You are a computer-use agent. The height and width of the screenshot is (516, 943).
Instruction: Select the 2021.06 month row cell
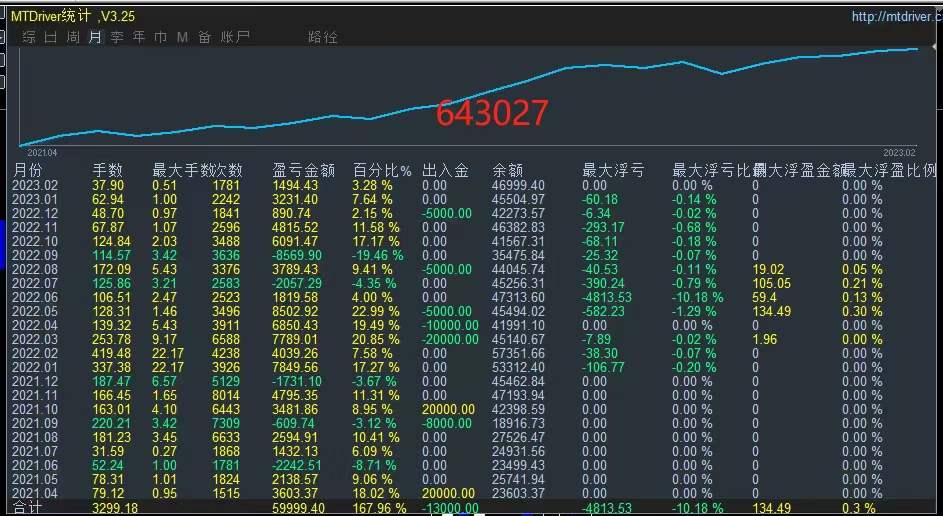[35, 465]
